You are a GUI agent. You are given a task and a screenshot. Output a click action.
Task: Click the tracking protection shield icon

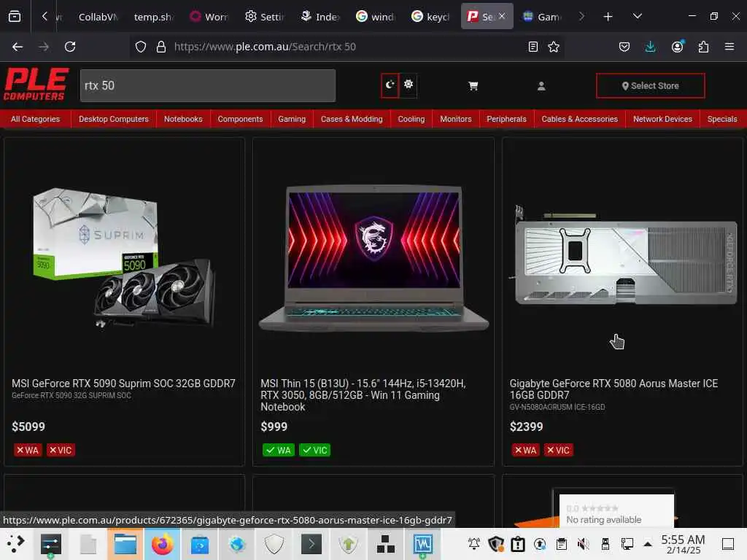[x=141, y=47]
